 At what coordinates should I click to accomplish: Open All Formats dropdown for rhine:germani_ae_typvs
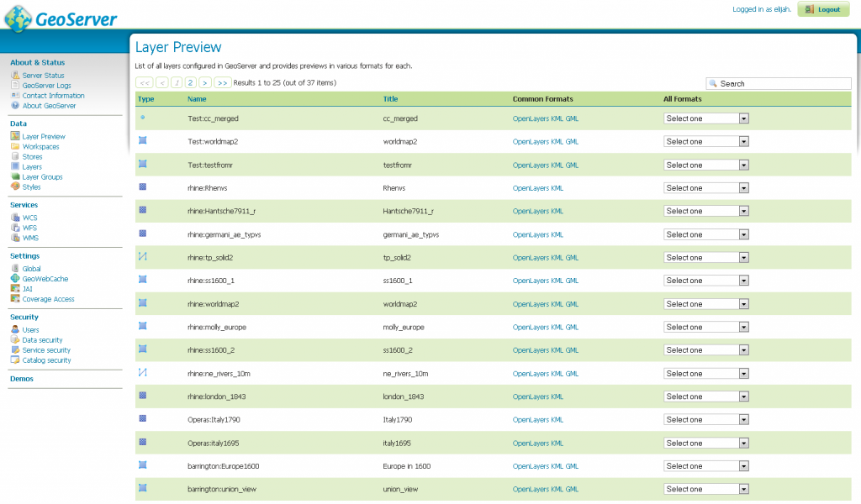[x=706, y=234]
